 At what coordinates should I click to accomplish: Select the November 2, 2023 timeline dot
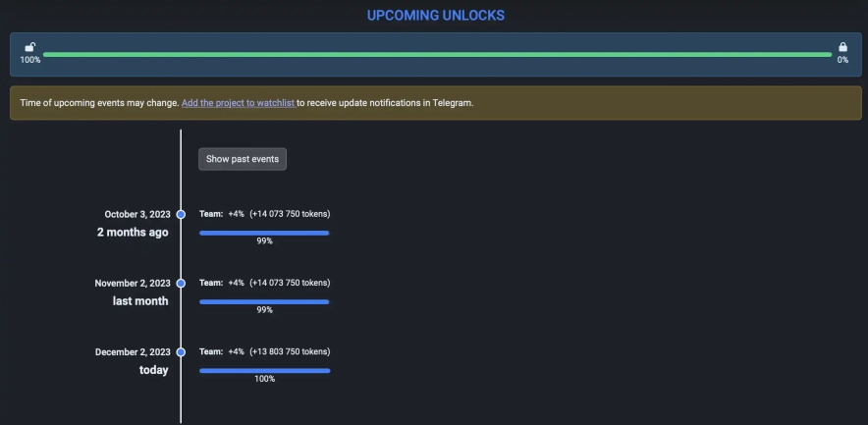[181, 283]
